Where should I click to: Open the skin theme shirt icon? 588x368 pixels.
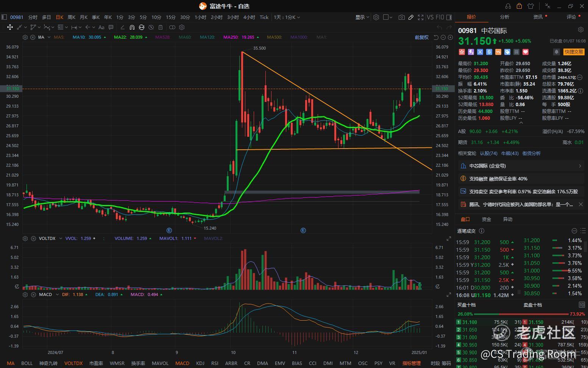pyautogui.click(x=530, y=6)
